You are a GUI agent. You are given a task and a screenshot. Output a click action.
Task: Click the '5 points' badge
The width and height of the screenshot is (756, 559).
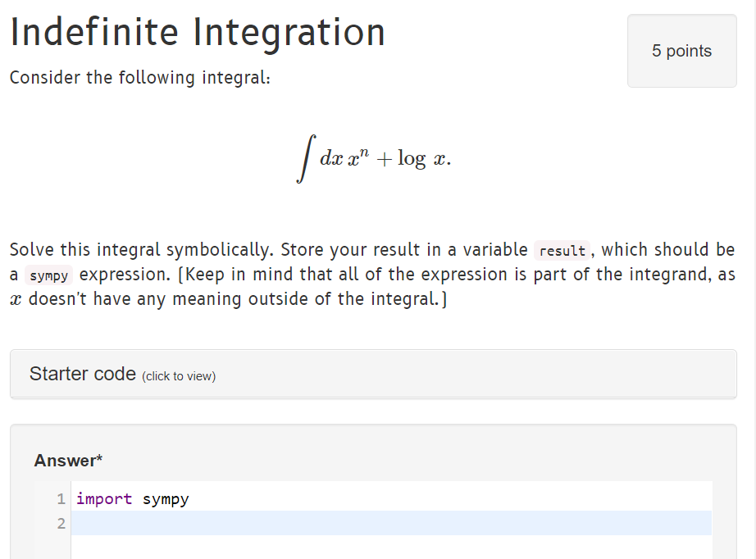681,51
